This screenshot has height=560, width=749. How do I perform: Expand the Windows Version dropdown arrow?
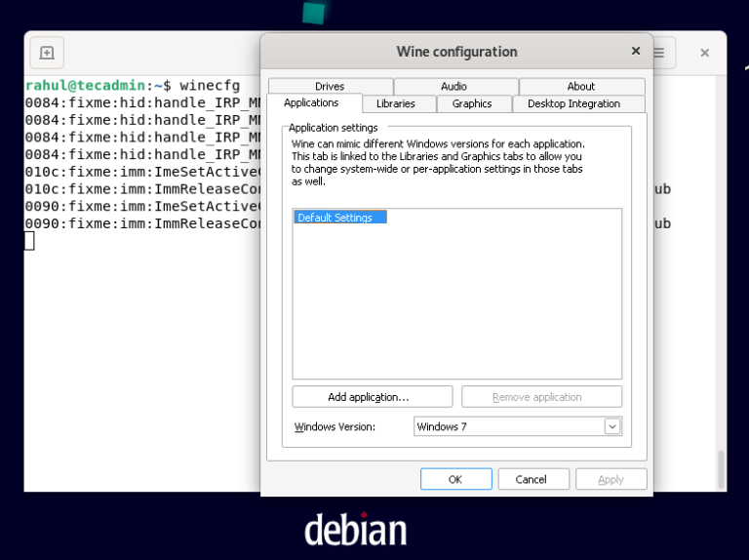click(612, 426)
